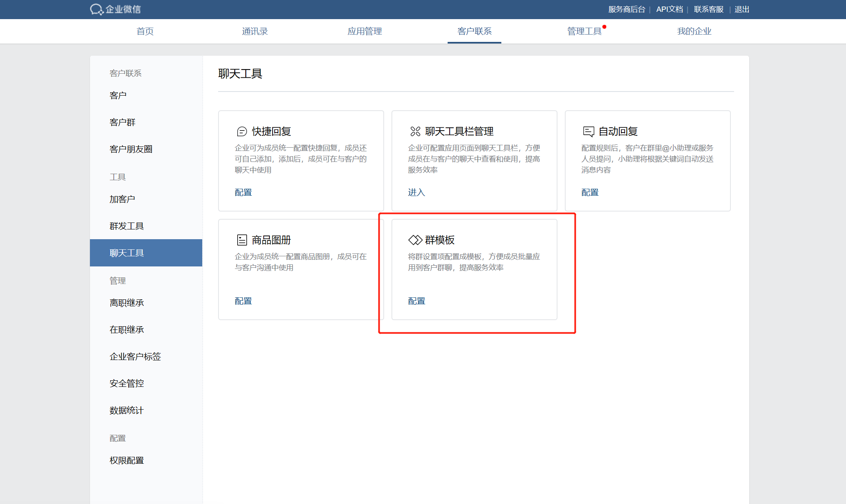Switch to the 通讯录 tab

click(x=255, y=31)
